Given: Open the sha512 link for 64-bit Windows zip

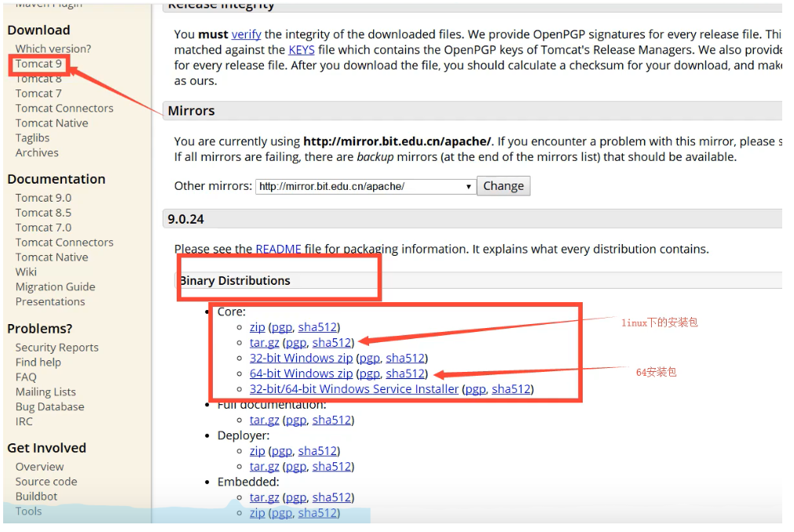Looking at the screenshot, I should [x=405, y=373].
